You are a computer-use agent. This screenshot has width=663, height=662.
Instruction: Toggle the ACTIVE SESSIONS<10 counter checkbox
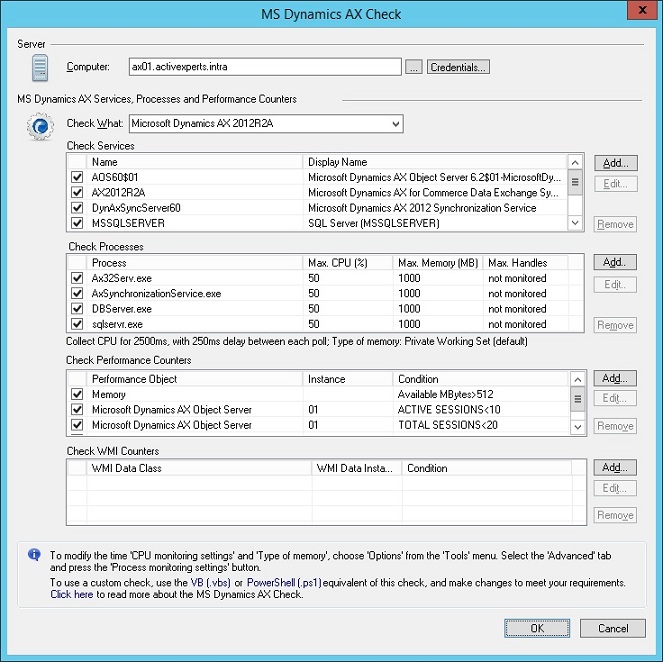pyautogui.click(x=77, y=410)
